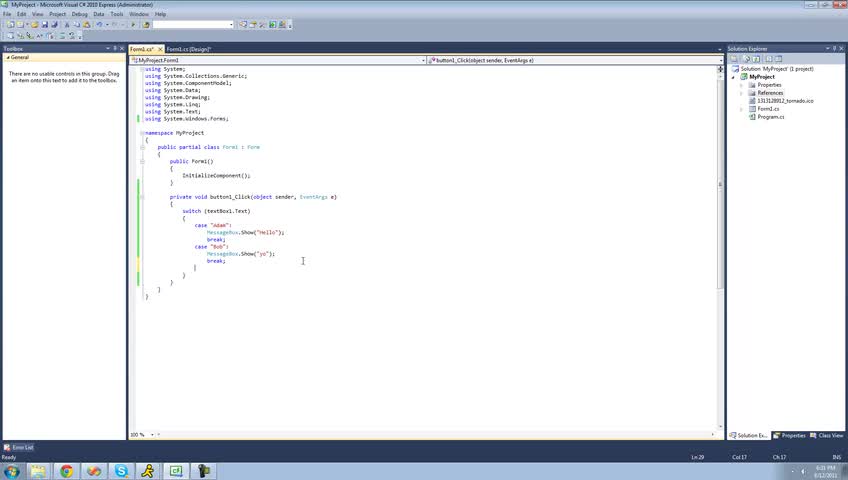Image resolution: width=848 pixels, height=480 pixels.
Task: Open the File menu
Action: tap(7, 14)
